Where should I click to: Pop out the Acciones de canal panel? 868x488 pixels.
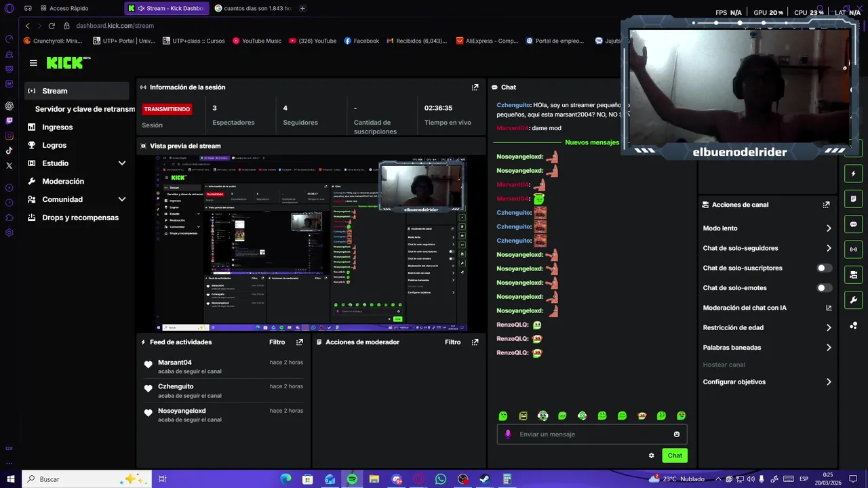click(x=826, y=205)
